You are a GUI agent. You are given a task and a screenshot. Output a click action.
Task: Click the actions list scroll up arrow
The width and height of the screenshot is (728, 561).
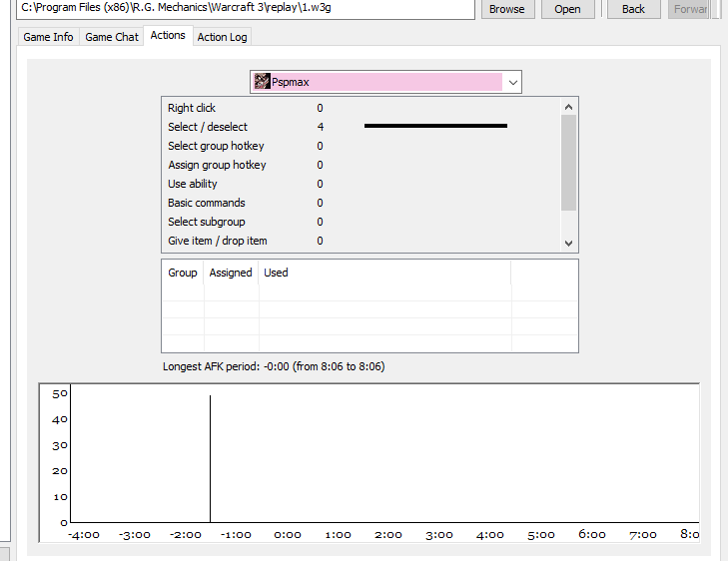(569, 107)
